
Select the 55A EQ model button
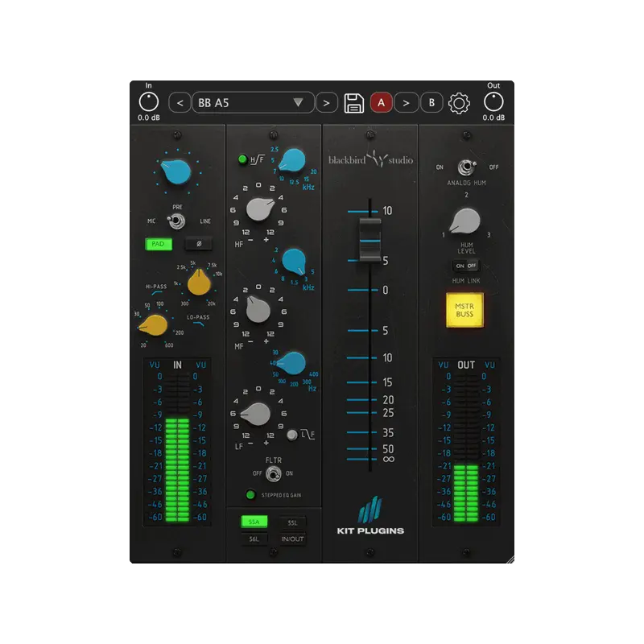pyautogui.click(x=254, y=522)
